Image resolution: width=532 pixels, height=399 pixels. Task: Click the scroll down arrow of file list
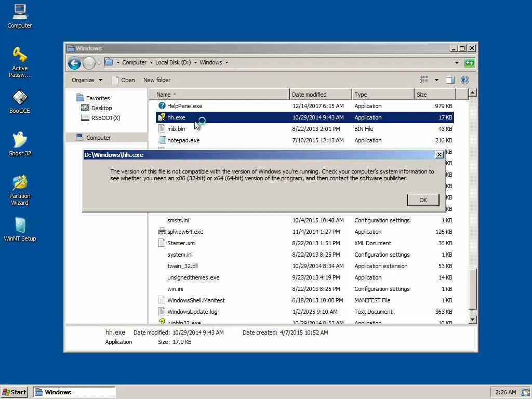473,320
